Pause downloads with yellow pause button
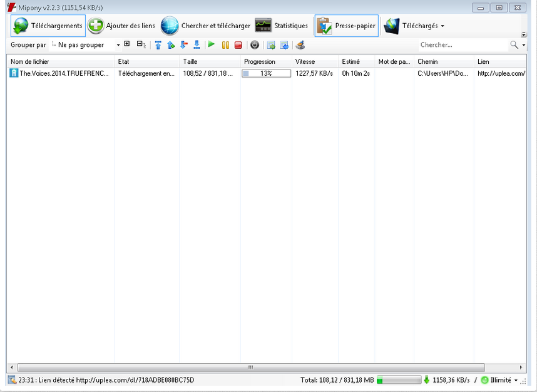 [x=225, y=45]
